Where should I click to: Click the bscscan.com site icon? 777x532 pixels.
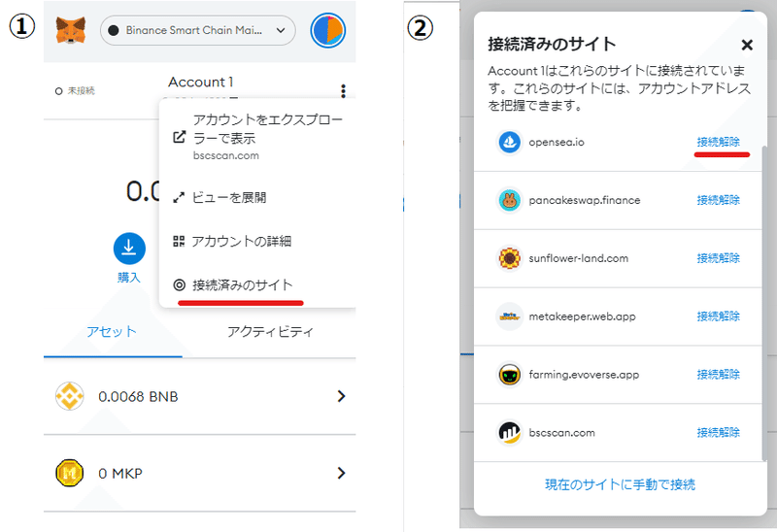point(509,432)
